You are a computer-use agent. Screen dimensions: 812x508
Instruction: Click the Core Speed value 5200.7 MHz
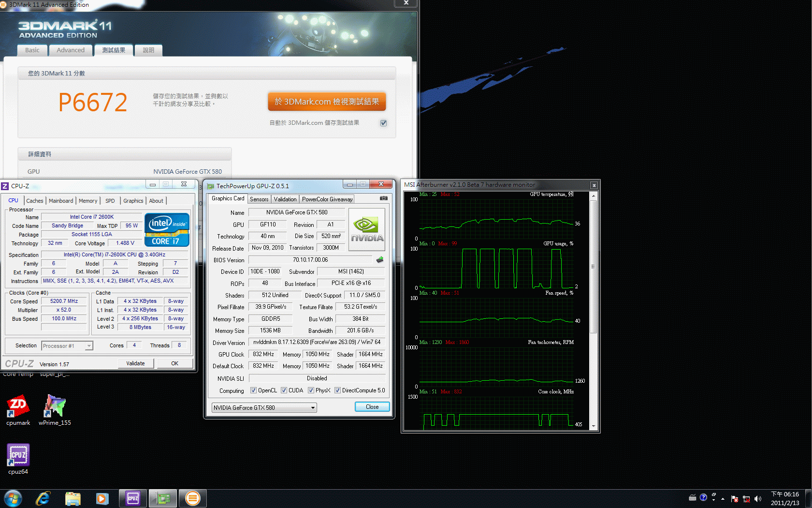pyautogui.click(x=64, y=301)
